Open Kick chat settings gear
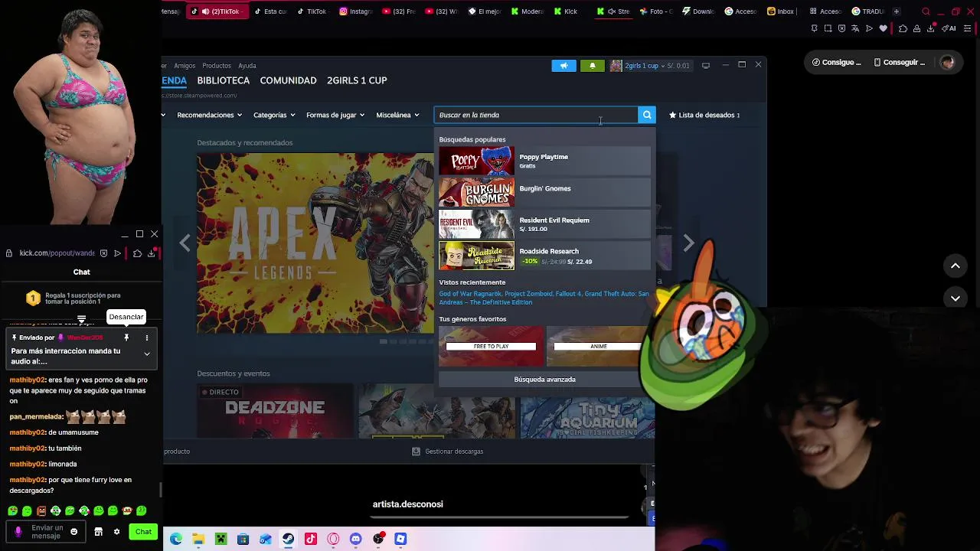This screenshot has width=980, height=551. click(x=116, y=532)
